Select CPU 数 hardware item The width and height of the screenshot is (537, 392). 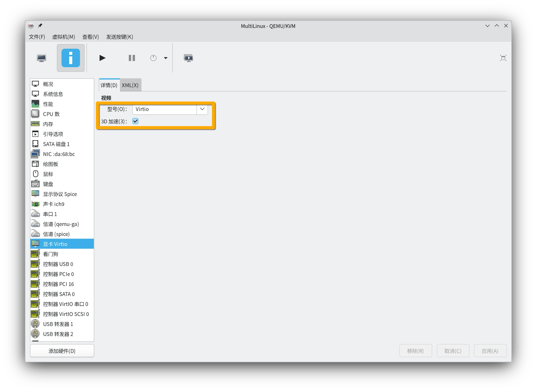[62, 114]
